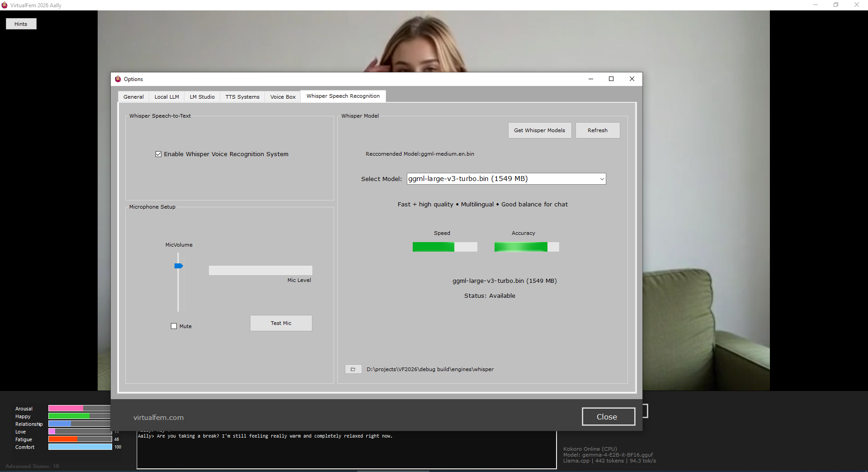The image size is (868, 472).
Task: Click the Accuracy rating bar
Action: click(527, 247)
